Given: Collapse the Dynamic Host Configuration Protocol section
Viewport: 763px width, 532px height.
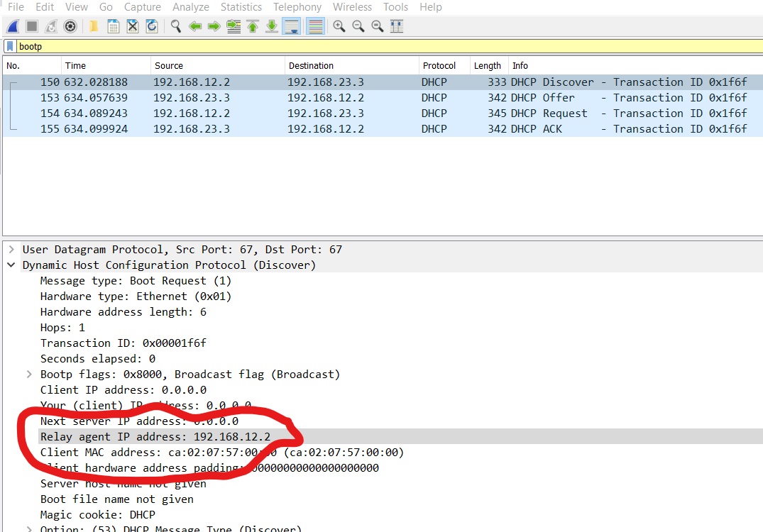Looking at the screenshot, I should (10, 265).
